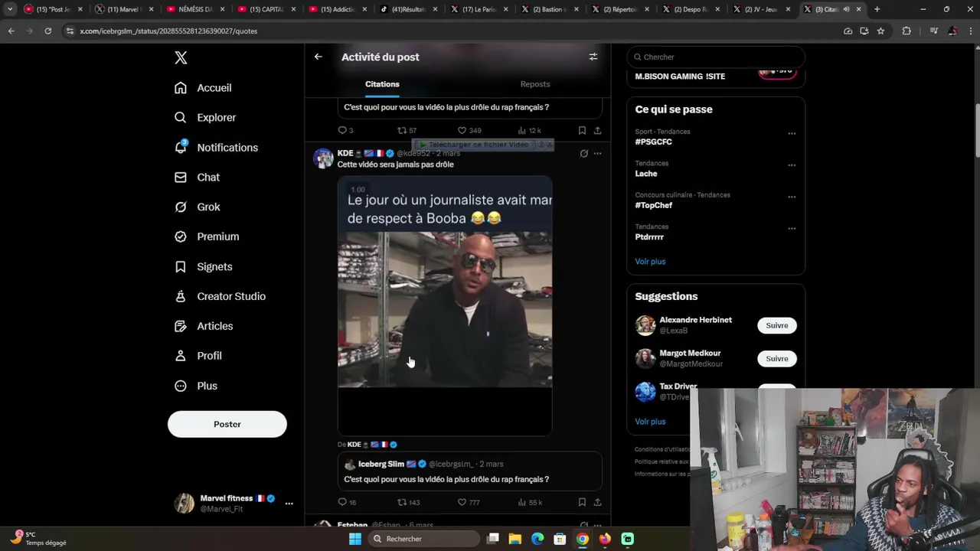The width and height of the screenshot is (980, 551).
Task: Bookmark this page with the browser star
Action: pos(880,31)
